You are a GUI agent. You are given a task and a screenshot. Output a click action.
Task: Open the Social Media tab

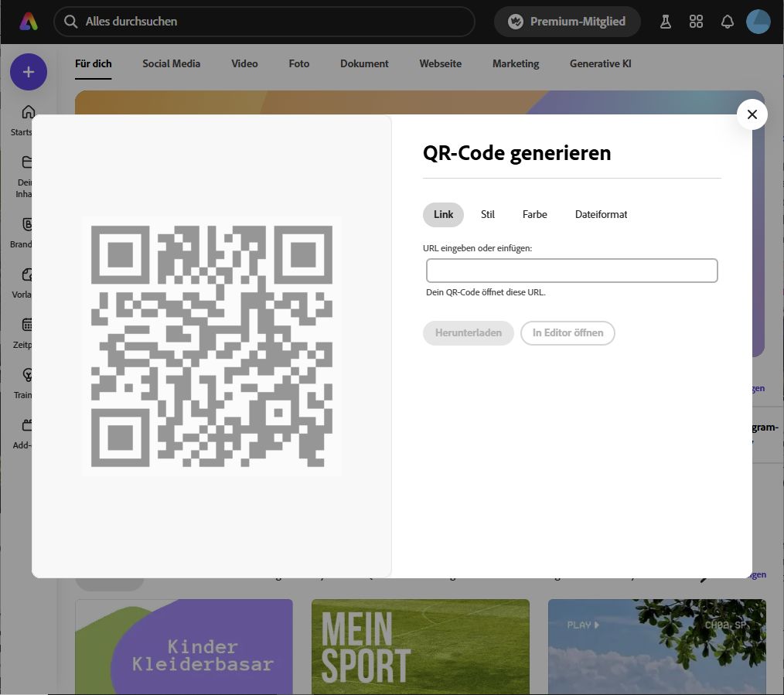pos(172,64)
